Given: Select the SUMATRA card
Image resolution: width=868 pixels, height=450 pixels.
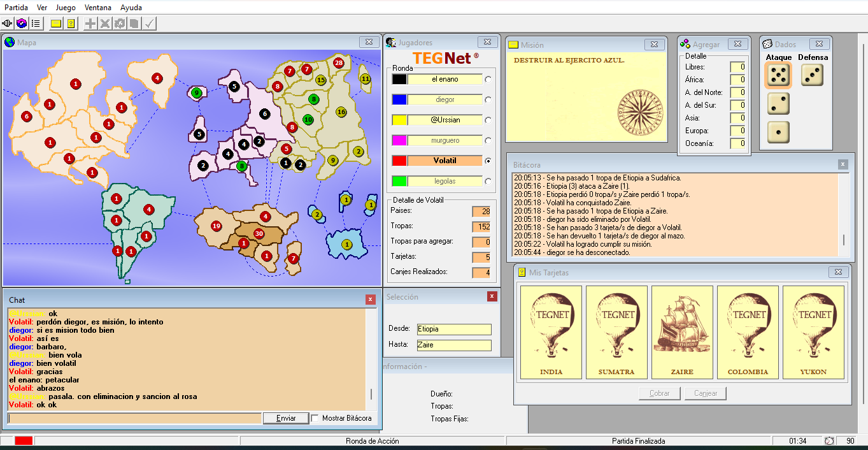Looking at the screenshot, I should (x=616, y=333).
